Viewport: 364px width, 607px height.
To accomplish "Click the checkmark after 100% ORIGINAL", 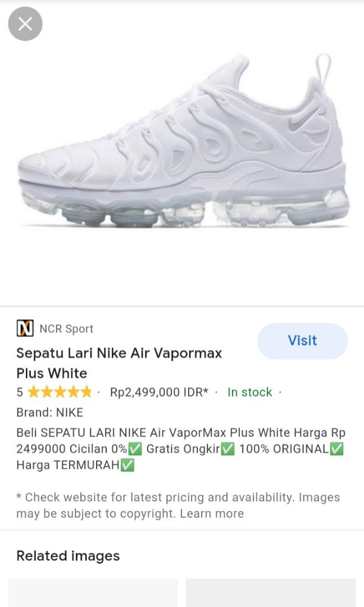I will click(337, 449).
